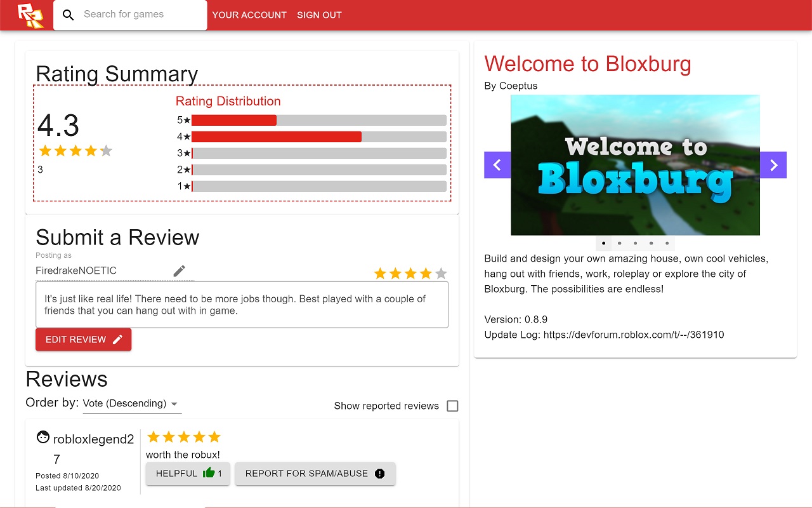Open the Order by Vote (Descending) dropdown

(132, 404)
